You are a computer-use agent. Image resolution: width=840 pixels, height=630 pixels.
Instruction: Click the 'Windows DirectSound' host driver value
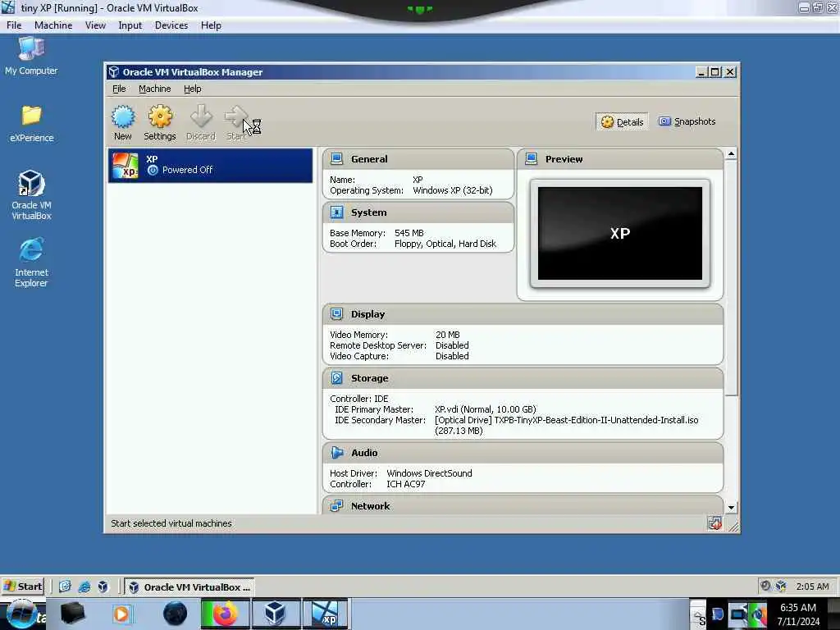tap(429, 473)
